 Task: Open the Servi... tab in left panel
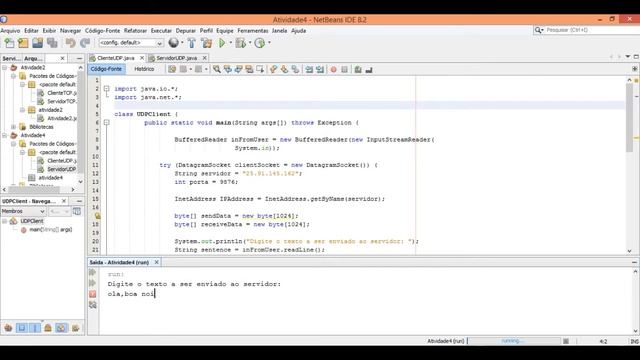(x=10, y=58)
